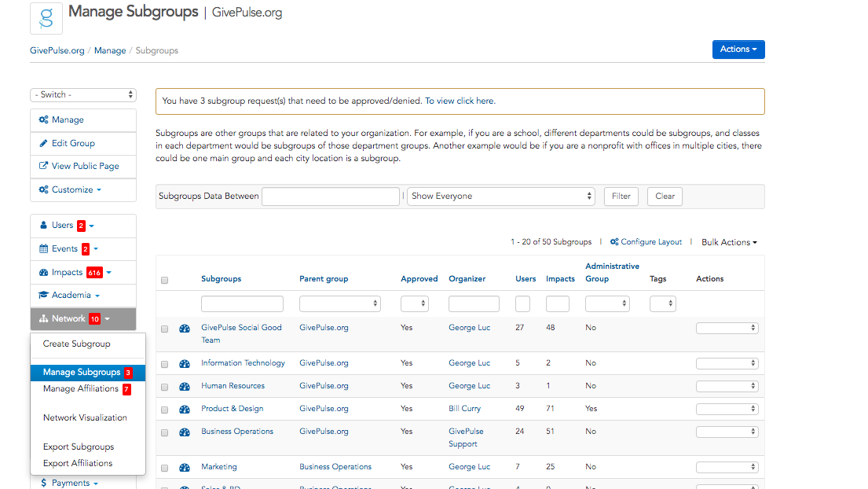Screen dimensions: 868x489
Task: Click the Payments dollar icon
Action: [44, 483]
